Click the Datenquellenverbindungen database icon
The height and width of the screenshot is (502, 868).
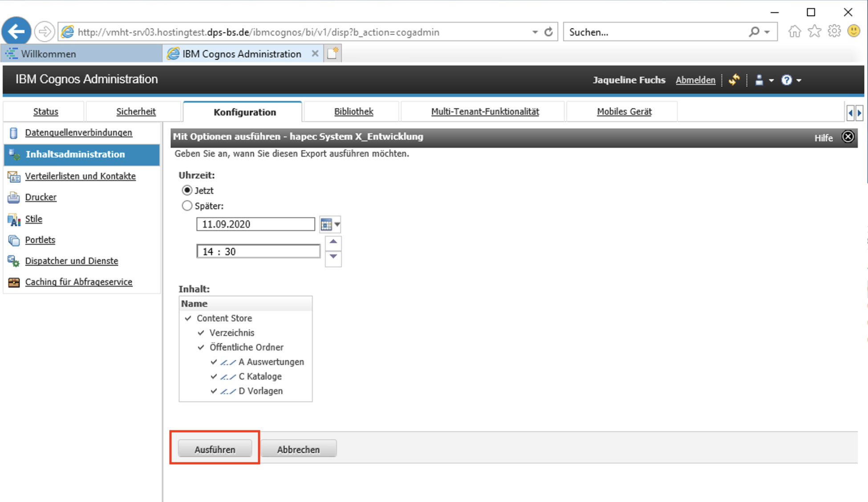[14, 133]
